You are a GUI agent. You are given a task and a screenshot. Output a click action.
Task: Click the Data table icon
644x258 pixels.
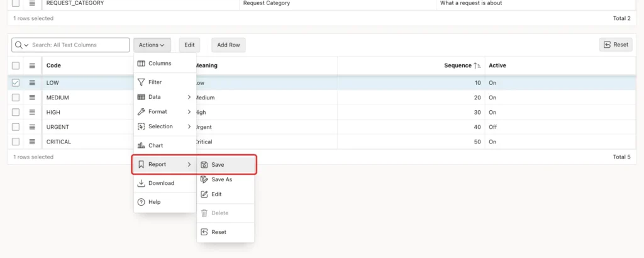[x=141, y=97]
